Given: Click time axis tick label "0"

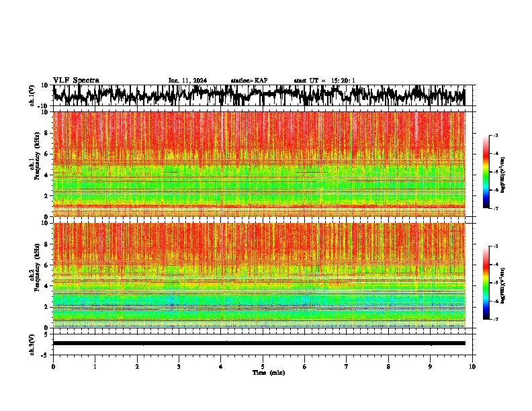Looking at the screenshot, I should [x=53, y=367].
